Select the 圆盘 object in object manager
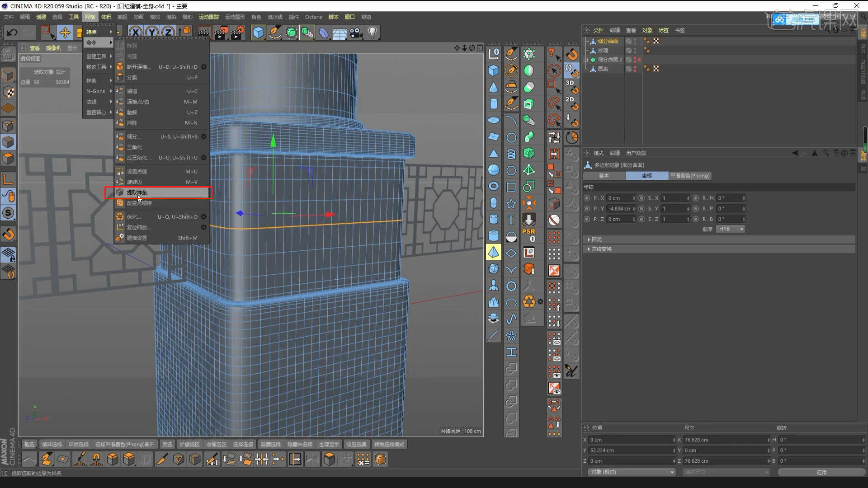This screenshot has width=868, height=488. click(x=603, y=69)
